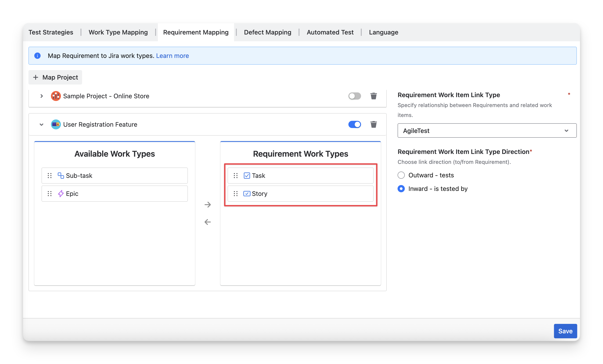Click the blue info icon in banner
This screenshot has width=603, height=364.
[37, 56]
